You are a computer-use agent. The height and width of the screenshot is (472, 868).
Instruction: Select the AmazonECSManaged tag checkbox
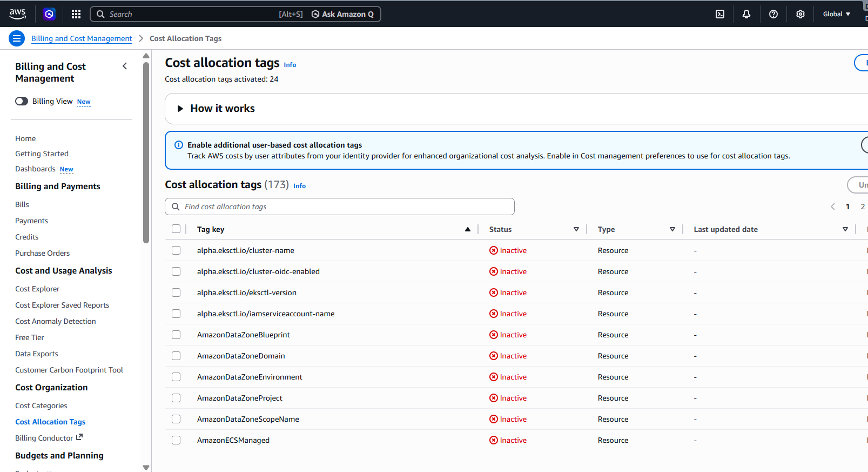(176, 440)
